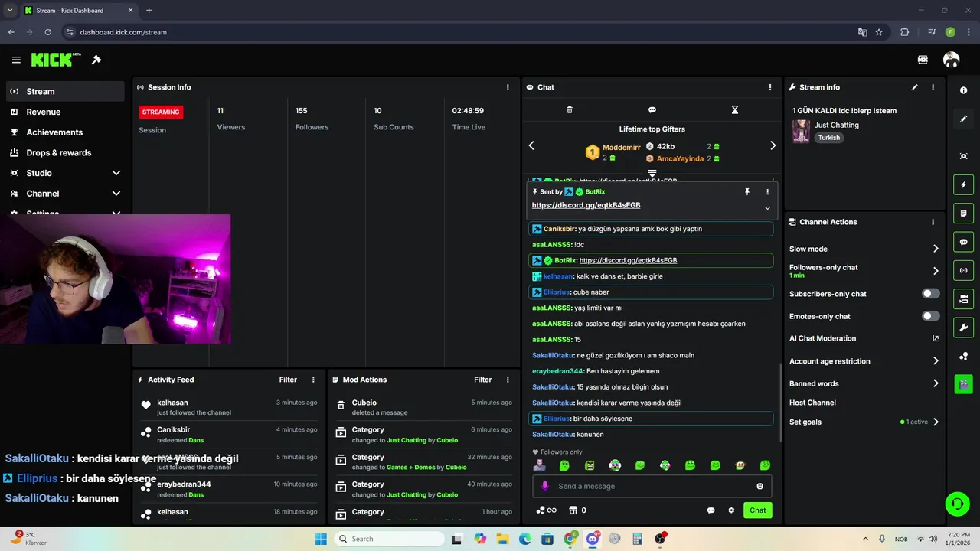Screen dimensions: 980x551
Task: Show previous top gifters with left arrow
Action: pyautogui.click(x=531, y=145)
